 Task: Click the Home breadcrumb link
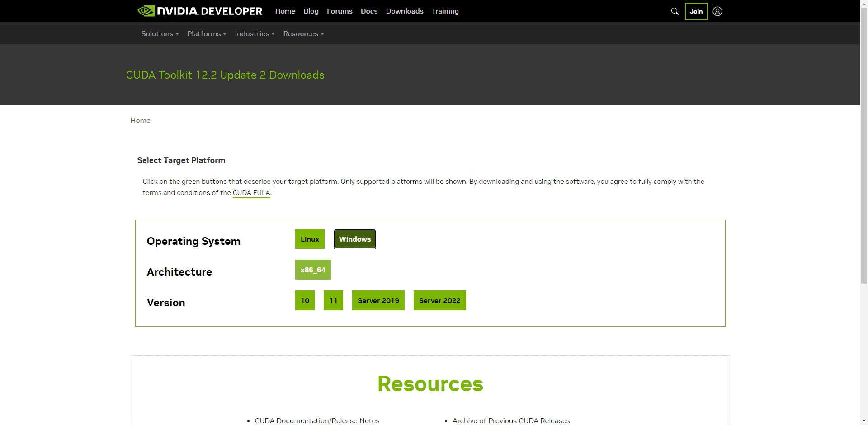coord(140,121)
